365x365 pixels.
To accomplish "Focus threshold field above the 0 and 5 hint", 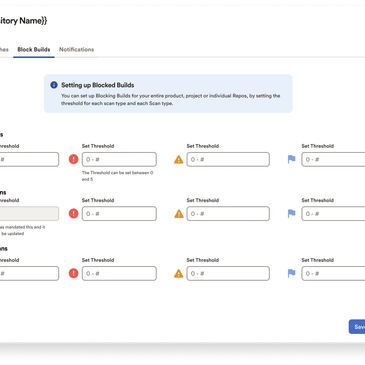I will click(119, 159).
